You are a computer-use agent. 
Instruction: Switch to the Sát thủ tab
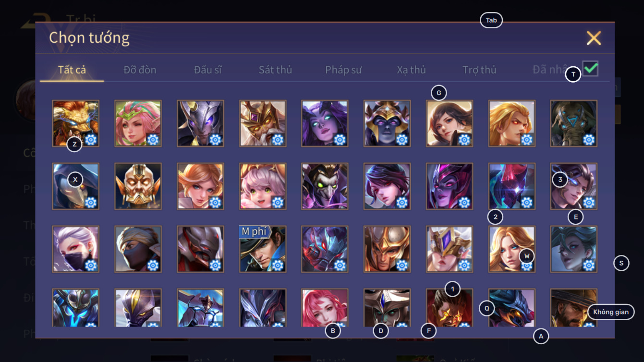275,70
